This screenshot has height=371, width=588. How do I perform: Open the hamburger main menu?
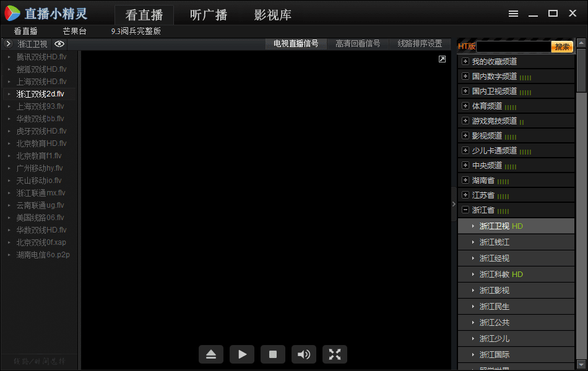coord(513,14)
